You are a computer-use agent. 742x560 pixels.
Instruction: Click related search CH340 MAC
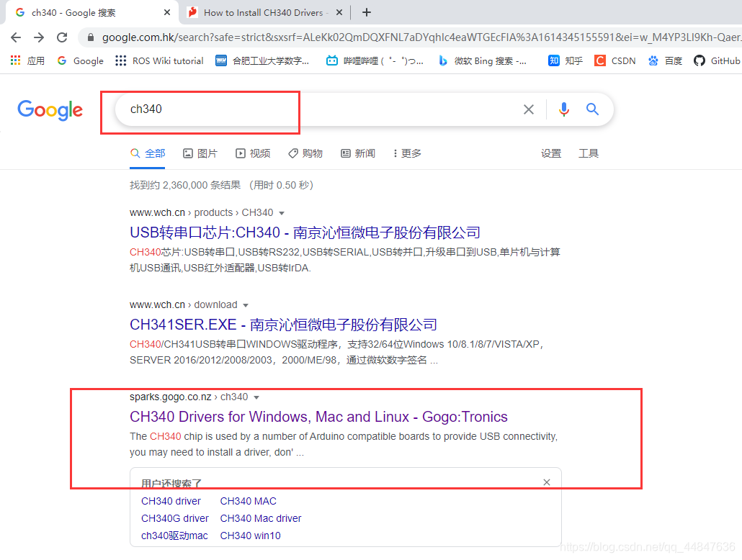pyautogui.click(x=248, y=501)
